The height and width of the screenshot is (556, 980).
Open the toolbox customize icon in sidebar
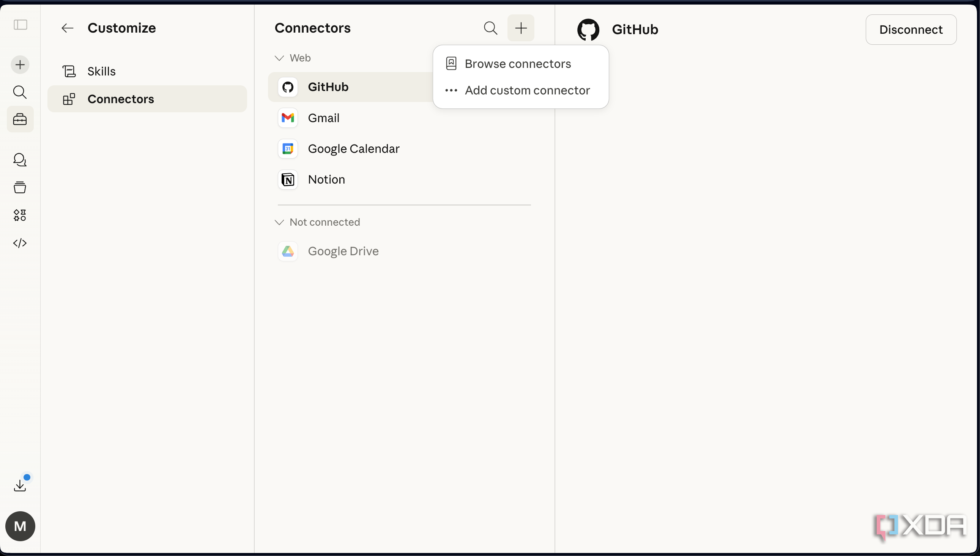[x=20, y=119]
